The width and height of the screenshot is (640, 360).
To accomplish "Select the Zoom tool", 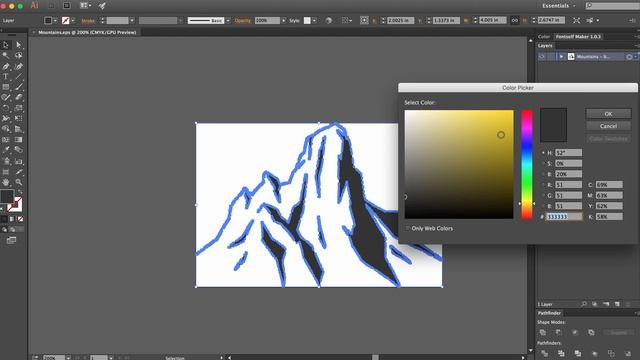I will [18, 182].
